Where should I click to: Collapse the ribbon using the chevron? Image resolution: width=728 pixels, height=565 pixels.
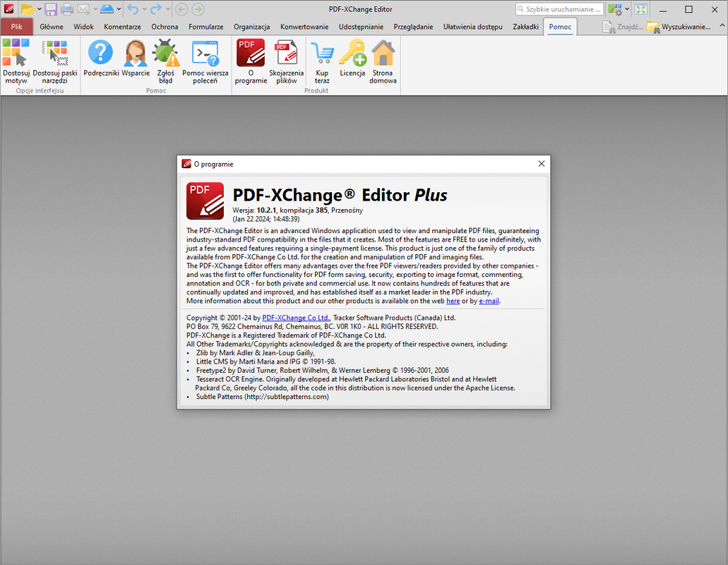722,26
